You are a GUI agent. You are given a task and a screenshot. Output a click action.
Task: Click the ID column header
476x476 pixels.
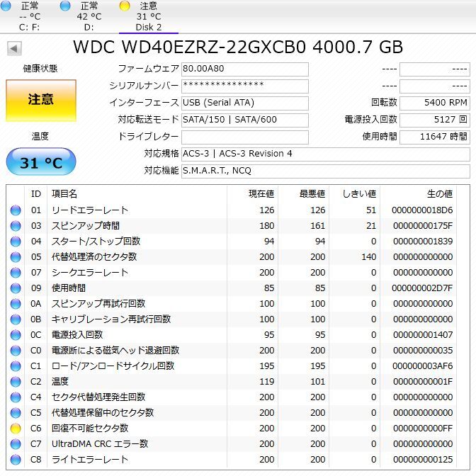[x=36, y=193]
